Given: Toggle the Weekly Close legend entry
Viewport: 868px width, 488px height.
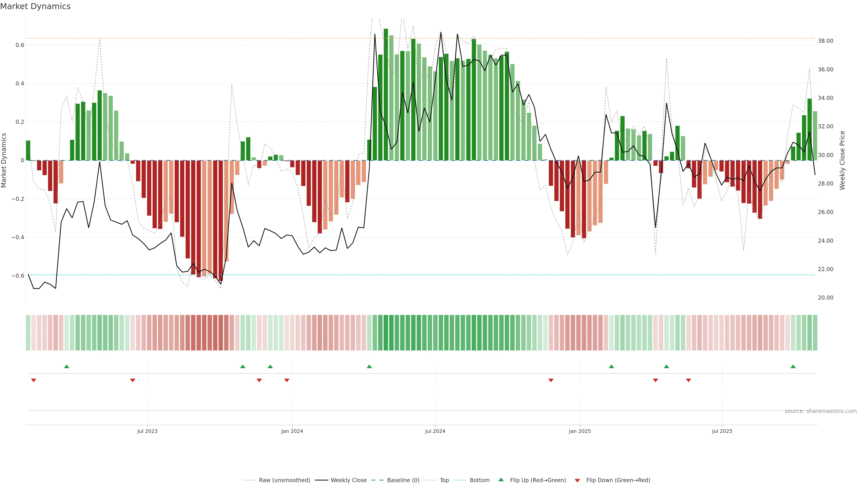Looking at the screenshot, I should (x=348, y=480).
